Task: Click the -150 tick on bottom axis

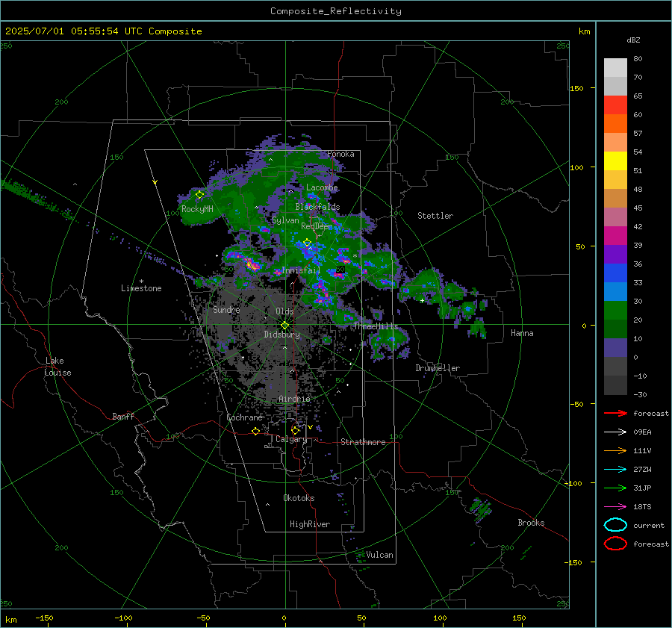Action: (x=44, y=618)
